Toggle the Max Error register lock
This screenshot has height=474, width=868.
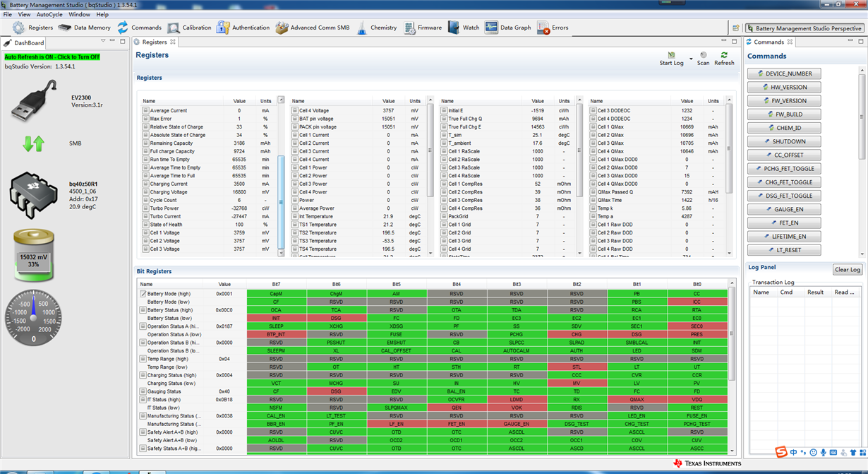pyautogui.click(x=145, y=119)
